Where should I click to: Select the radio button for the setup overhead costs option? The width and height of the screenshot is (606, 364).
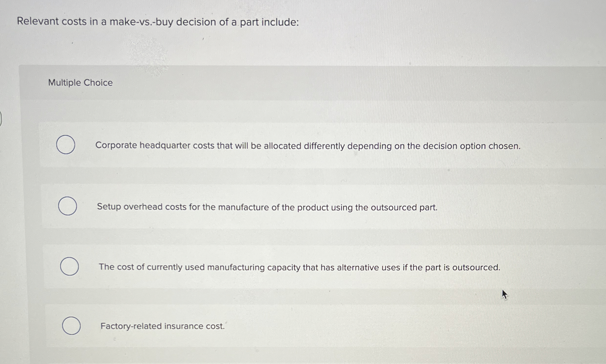pyautogui.click(x=68, y=207)
